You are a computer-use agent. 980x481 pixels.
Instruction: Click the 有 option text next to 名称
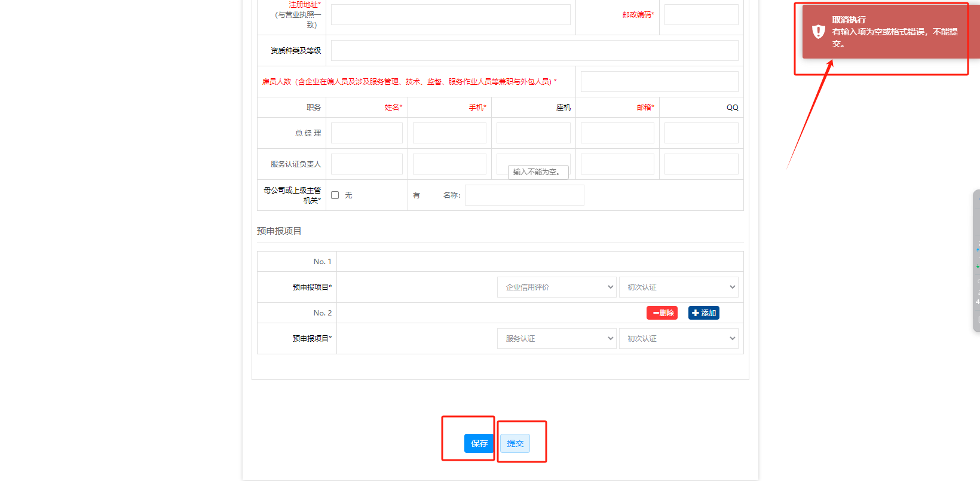coord(416,195)
